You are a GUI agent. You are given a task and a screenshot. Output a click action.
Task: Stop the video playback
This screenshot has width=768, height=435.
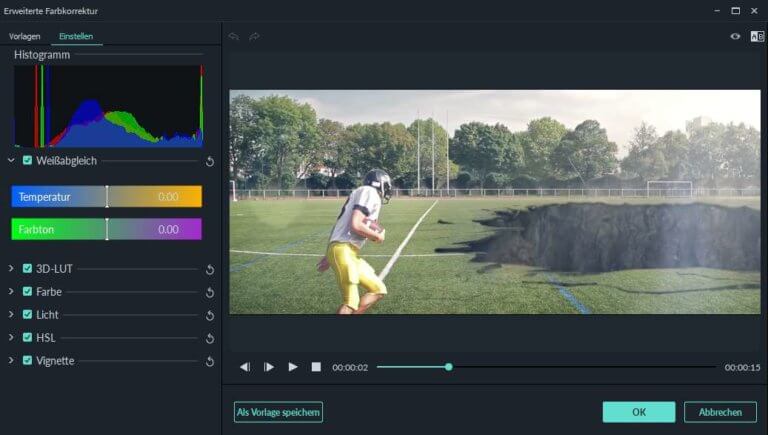pyautogui.click(x=316, y=367)
